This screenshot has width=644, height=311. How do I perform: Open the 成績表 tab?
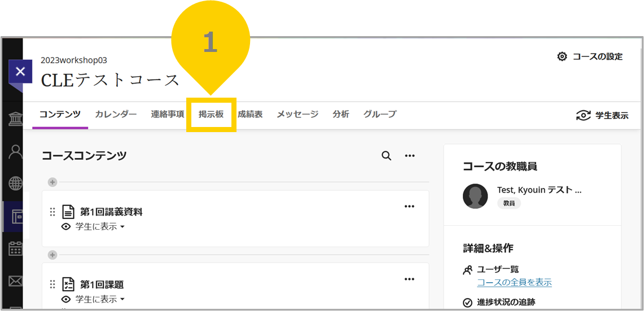tap(250, 115)
